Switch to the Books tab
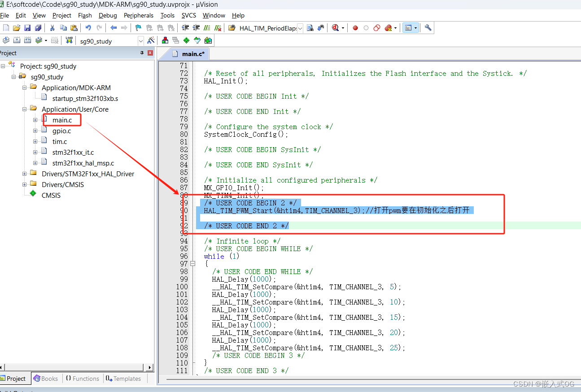 point(46,379)
